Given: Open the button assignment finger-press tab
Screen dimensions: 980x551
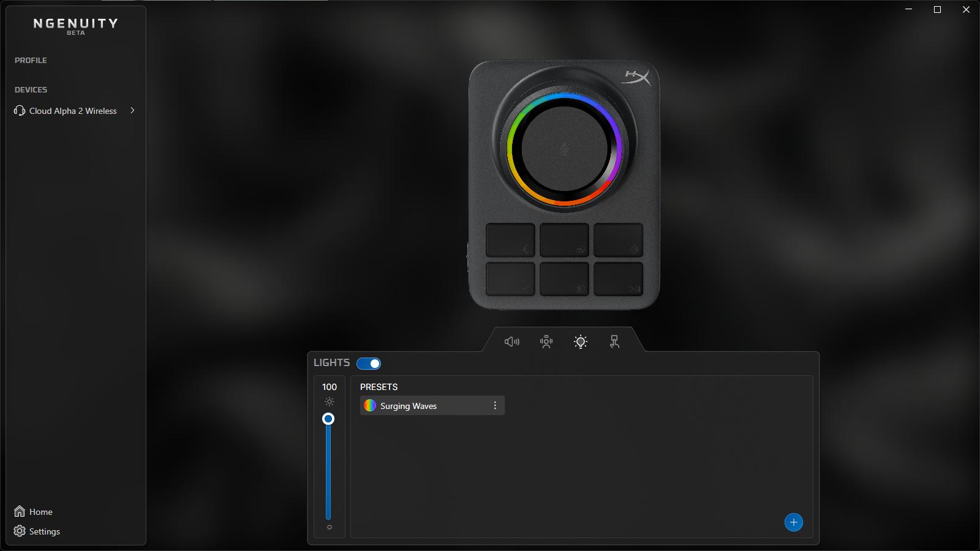Looking at the screenshot, I should click(615, 342).
